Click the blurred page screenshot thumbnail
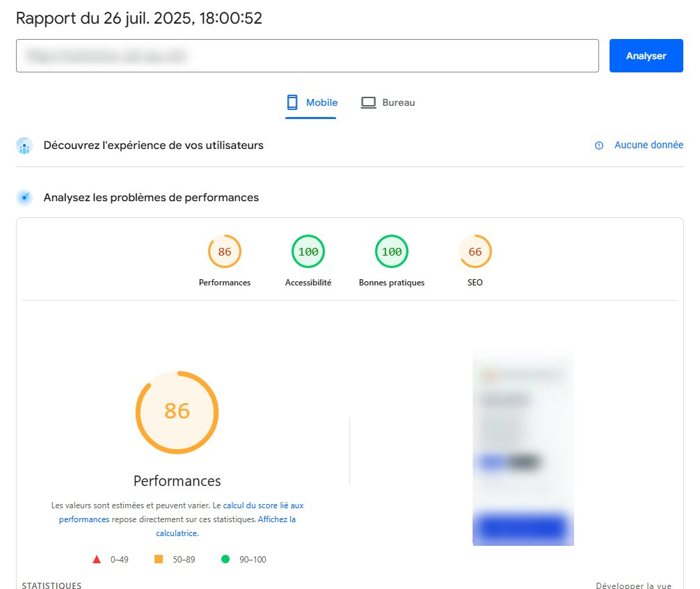 click(x=523, y=448)
